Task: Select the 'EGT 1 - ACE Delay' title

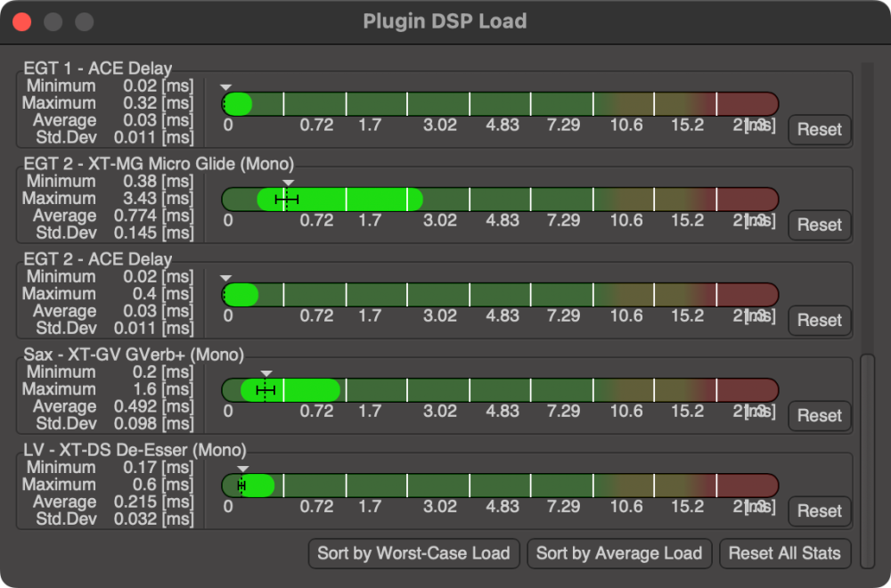Action: tap(98, 69)
